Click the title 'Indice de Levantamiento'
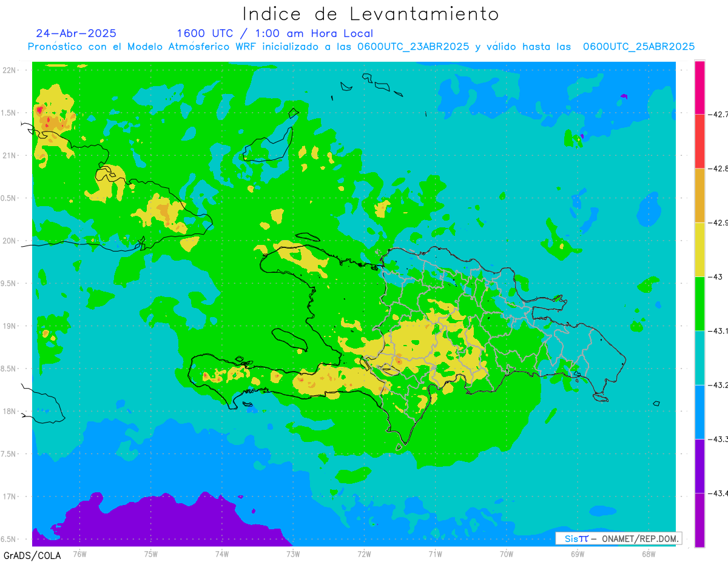728x562 pixels. pyautogui.click(x=371, y=13)
